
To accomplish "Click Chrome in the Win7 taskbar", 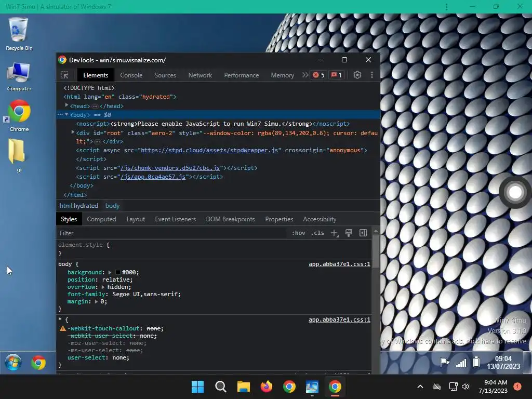I will (x=38, y=363).
